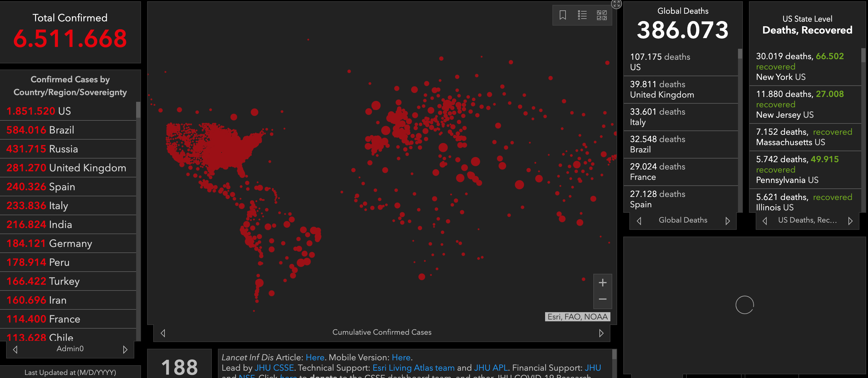Next arrow in Global Deaths panel
The height and width of the screenshot is (378, 868).
(728, 221)
